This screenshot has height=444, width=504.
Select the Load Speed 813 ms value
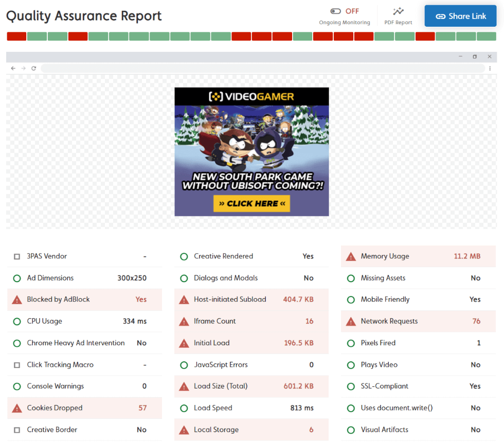[x=302, y=408]
